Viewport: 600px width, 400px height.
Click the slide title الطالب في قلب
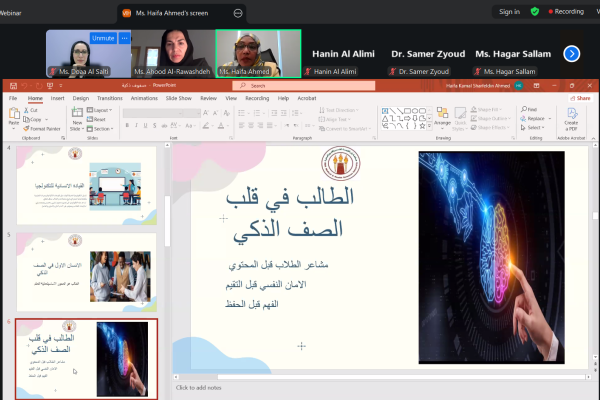point(290,197)
